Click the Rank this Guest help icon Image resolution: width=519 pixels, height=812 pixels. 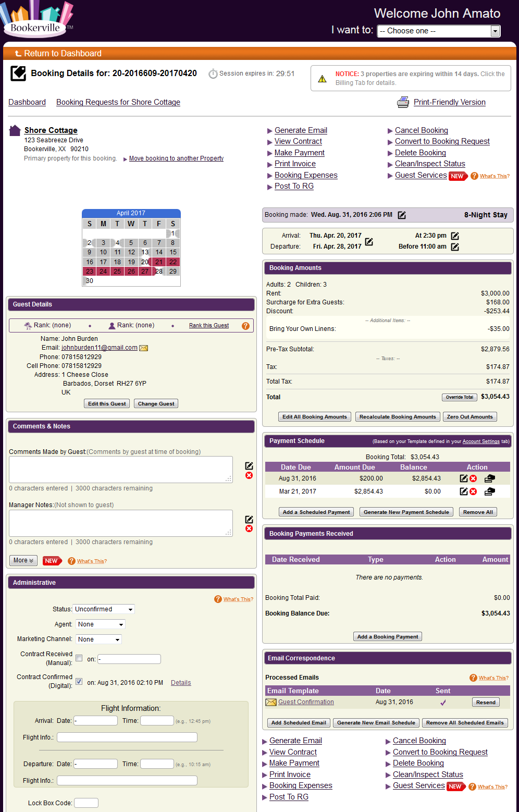[x=245, y=326]
